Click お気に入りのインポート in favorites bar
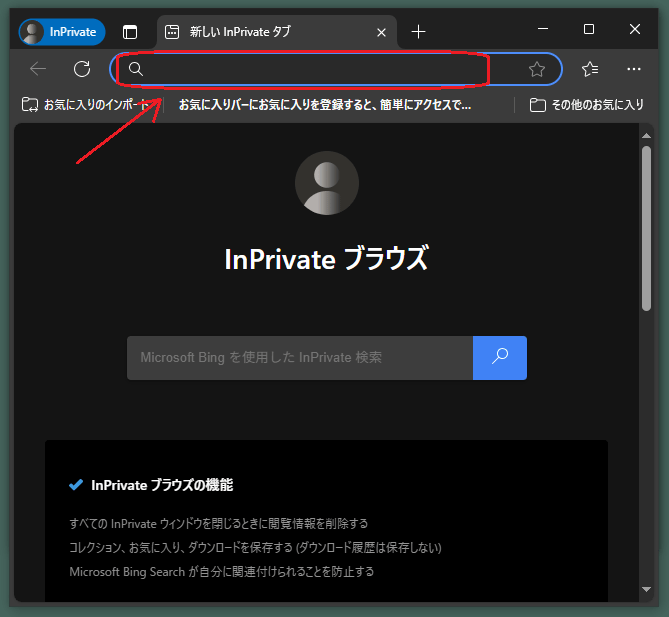The width and height of the screenshot is (669, 617). click(x=86, y=105)
